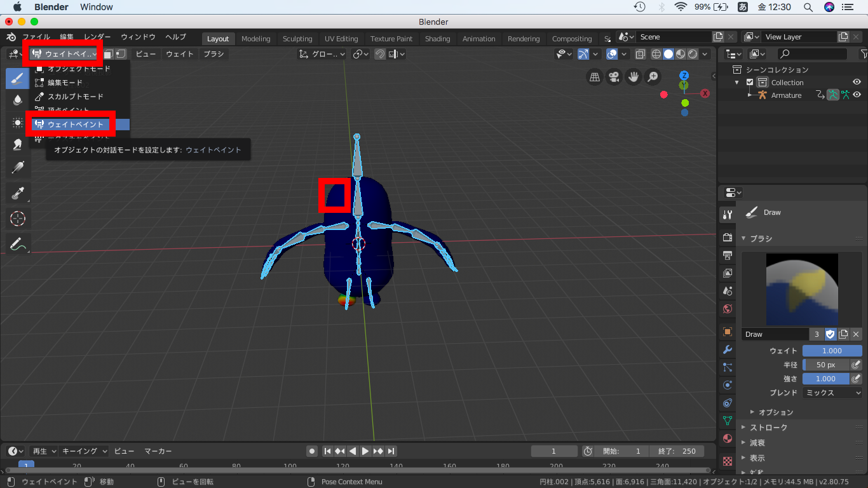This screenshot has width=868, height=488.
Task: Select the Smear brush tool
Action: coord(17,144)
